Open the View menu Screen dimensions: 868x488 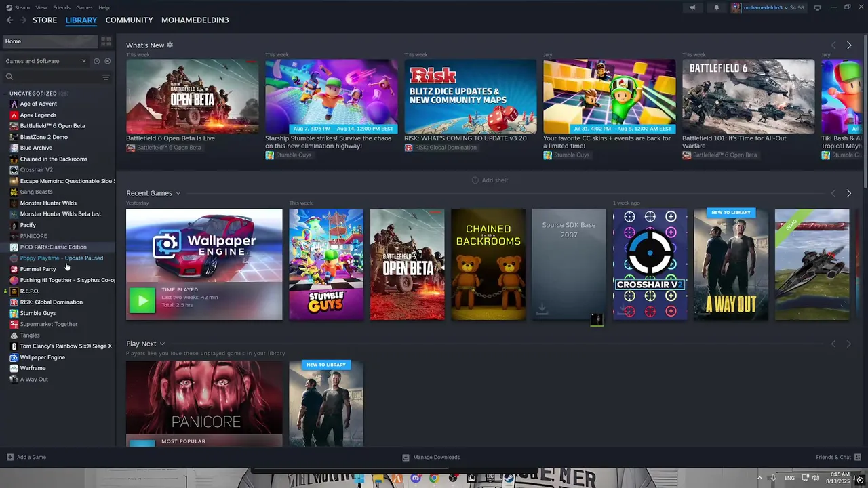pos(41,7)
